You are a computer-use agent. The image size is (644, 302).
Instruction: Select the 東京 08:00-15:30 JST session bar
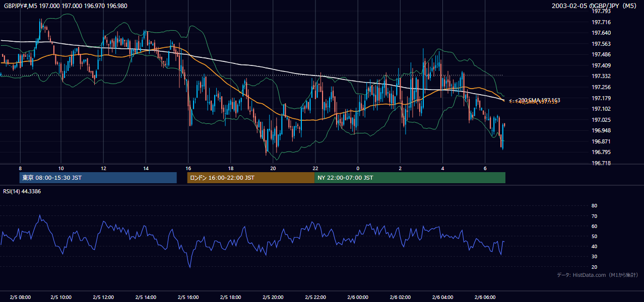point(98,178)
